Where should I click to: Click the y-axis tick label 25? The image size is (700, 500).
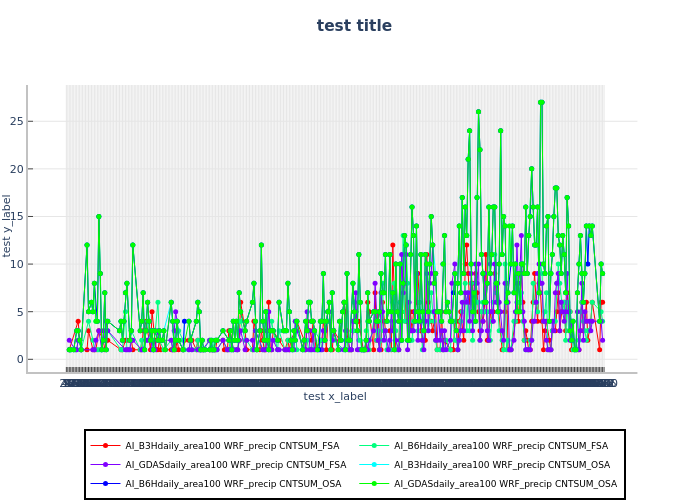pyautogui.click(x=44, y=121)
